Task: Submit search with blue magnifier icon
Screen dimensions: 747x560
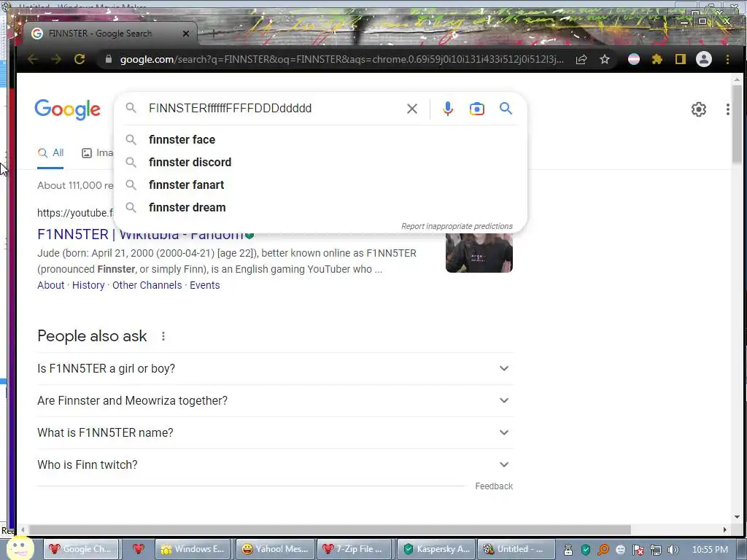Action: (x=506, y=109)
